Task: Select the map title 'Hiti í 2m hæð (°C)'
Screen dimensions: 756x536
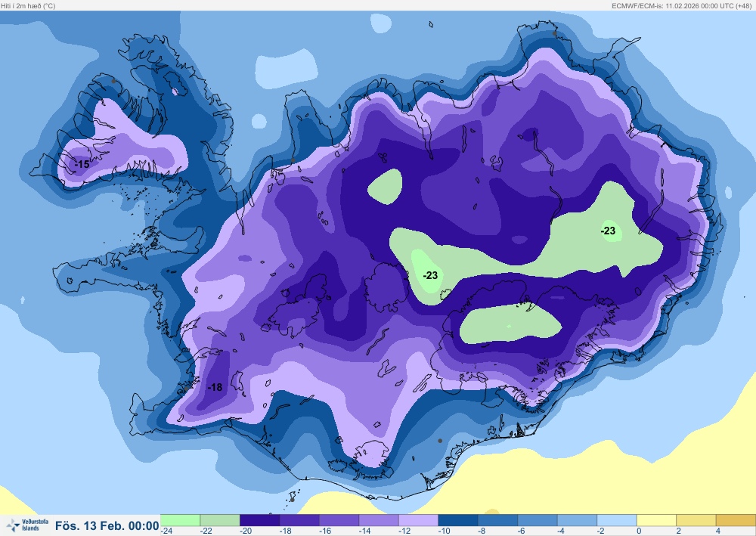Action: pos(28,6)
